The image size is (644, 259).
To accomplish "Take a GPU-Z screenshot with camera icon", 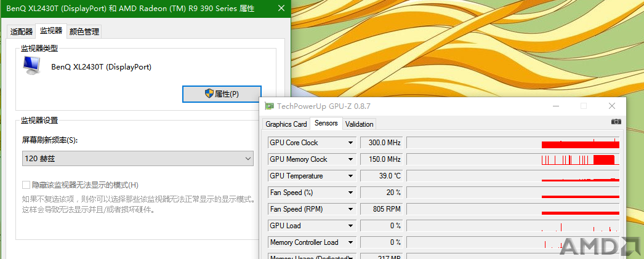I will coord(616,121).
